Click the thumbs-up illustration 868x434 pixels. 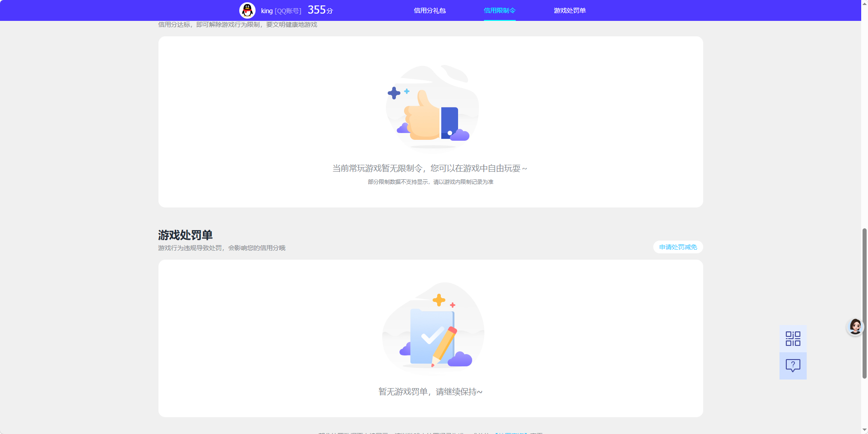[431, 107]
